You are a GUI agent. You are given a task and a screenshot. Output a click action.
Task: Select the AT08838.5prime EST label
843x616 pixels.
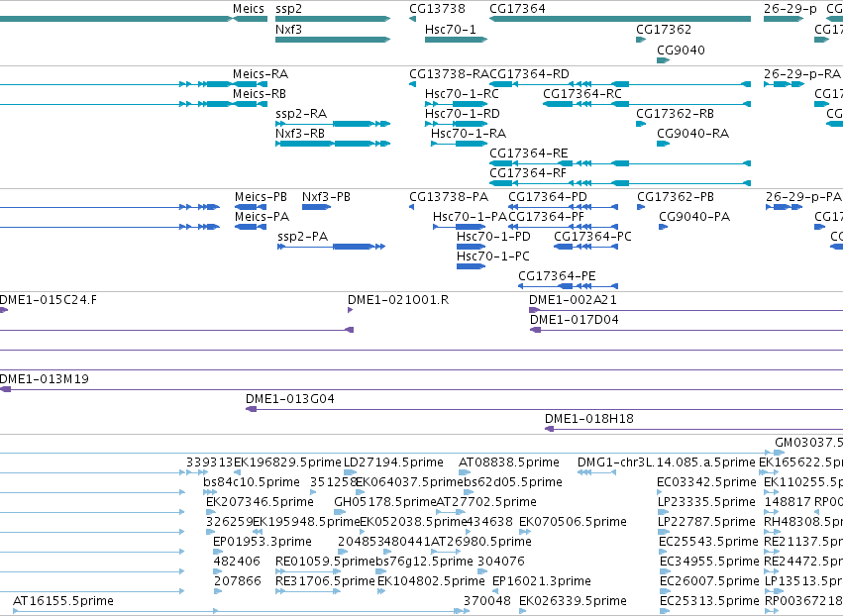[x=509, y=462]
